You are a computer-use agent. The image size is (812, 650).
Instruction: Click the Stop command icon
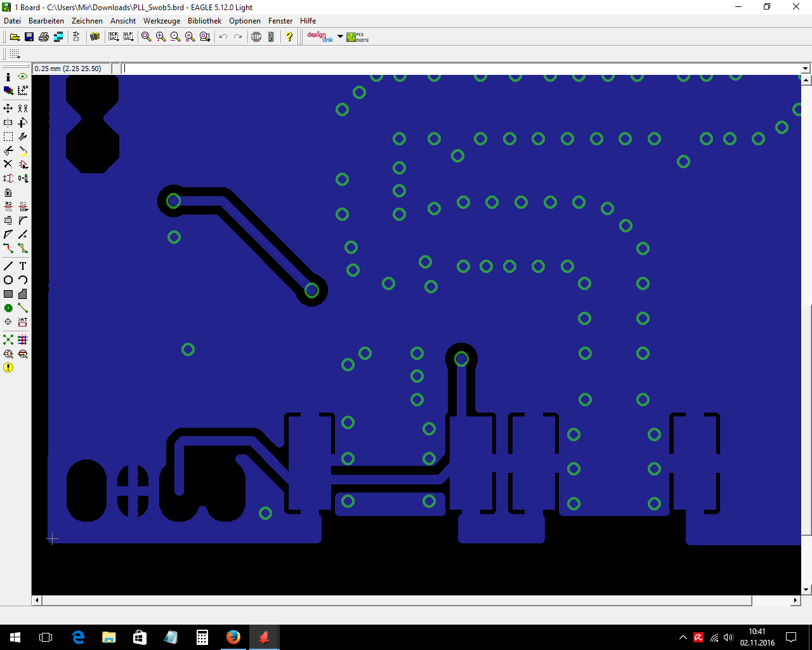click(x=256, y=37)
